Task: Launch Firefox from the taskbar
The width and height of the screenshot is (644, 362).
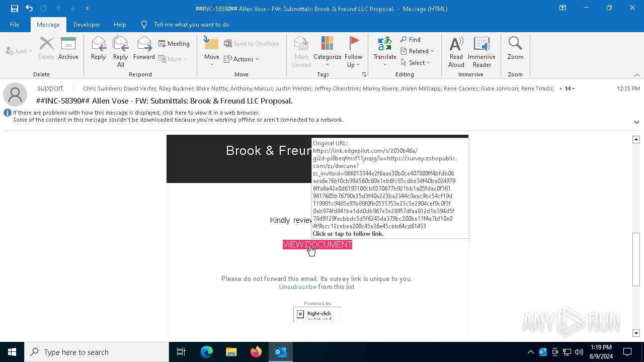Action: (x=256, y=352)
